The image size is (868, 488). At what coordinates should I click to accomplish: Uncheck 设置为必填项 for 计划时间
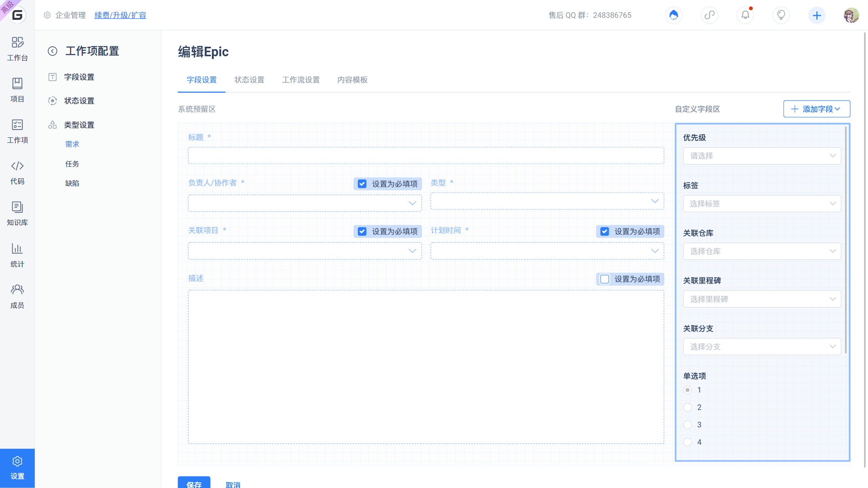pos(604,231)
